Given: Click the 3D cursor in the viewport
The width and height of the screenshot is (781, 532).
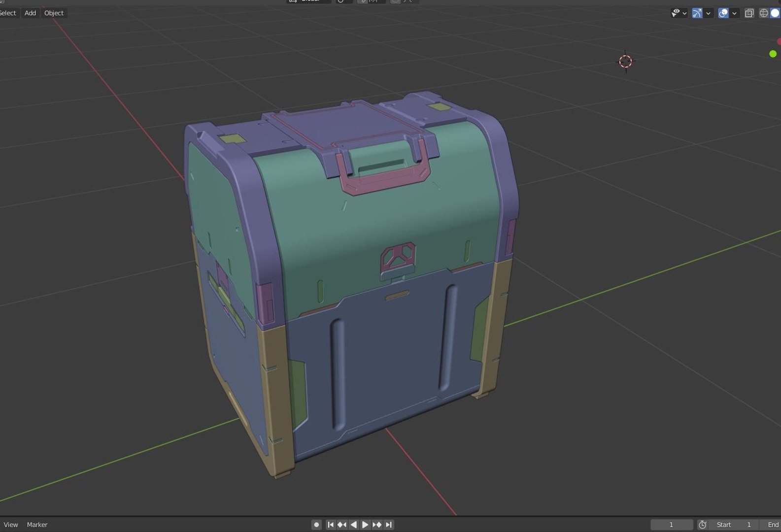Looking at the screenshot, I should pos(625,61).
